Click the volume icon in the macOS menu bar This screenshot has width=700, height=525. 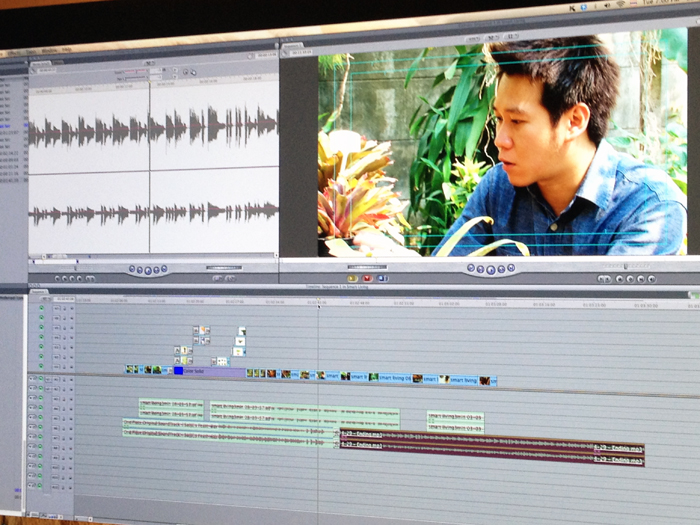pyautogui.click(x=607, y=6)
